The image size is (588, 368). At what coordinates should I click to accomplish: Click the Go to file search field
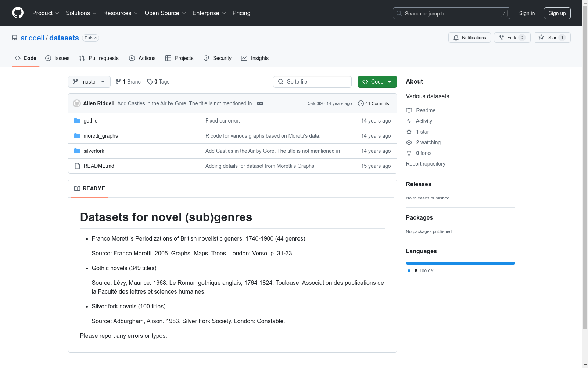(312, 82)
